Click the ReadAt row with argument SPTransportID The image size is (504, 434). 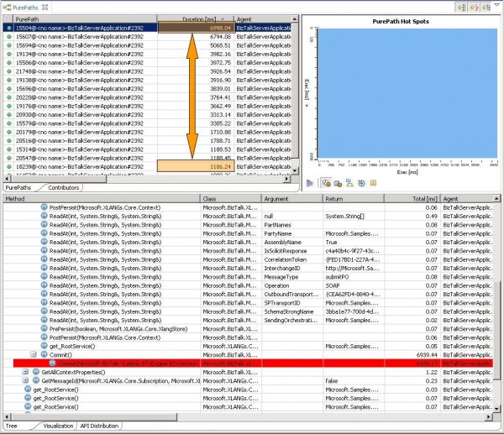[248, 303]
